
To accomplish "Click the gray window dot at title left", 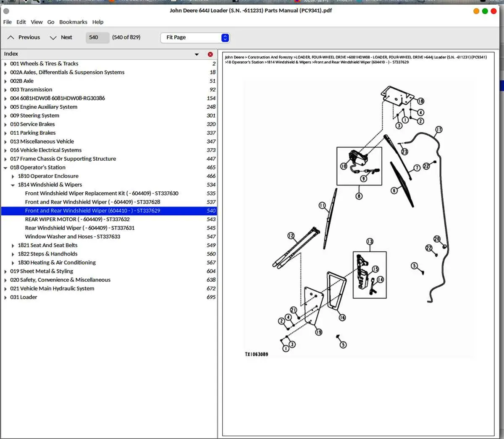I will click(6, 11).
